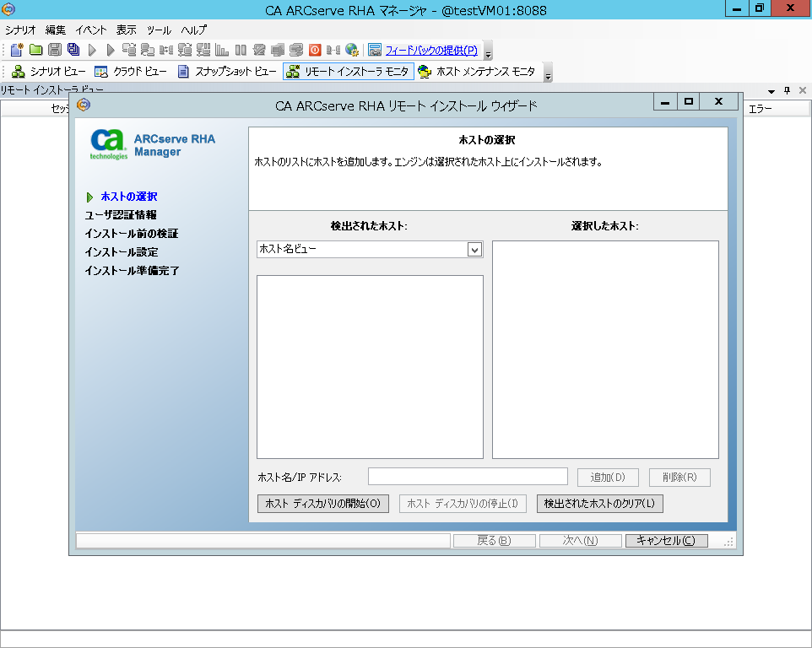
Task: Open the 編集 menu
Action: [56, 30]
